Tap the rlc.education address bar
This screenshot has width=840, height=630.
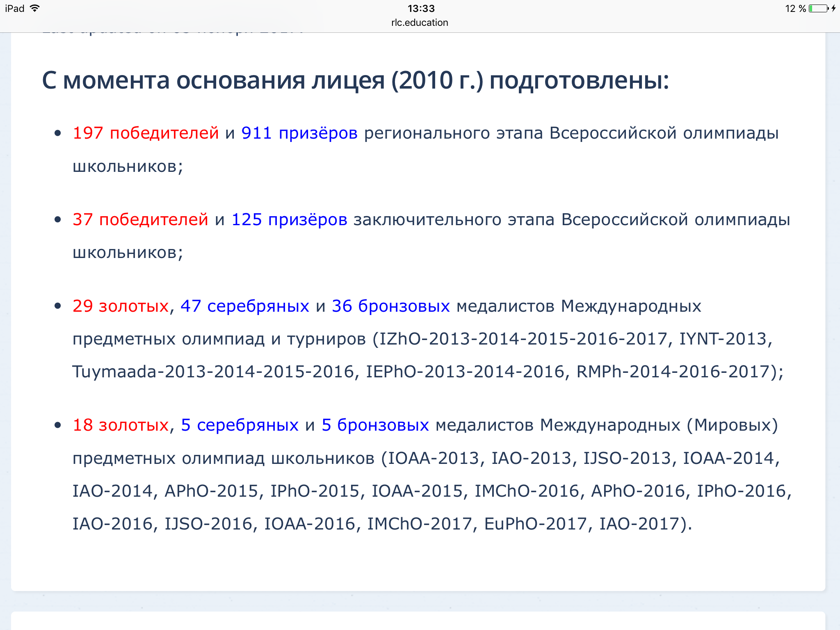[x=420, y=23]
